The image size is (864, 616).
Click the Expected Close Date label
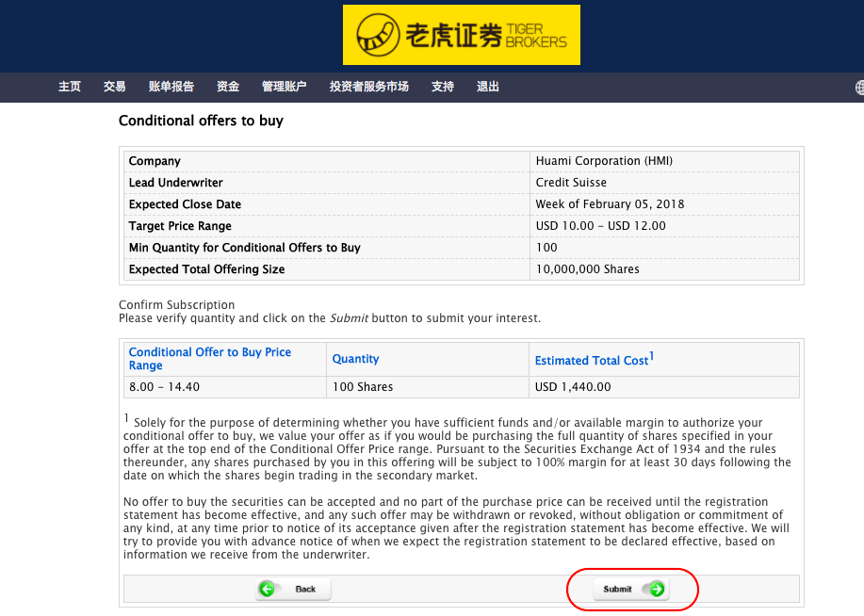pyautogui.click(x=185, y=204)
